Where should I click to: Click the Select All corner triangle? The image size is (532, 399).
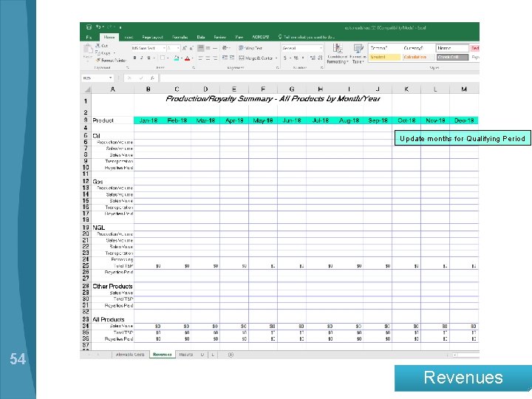point(87,89)
